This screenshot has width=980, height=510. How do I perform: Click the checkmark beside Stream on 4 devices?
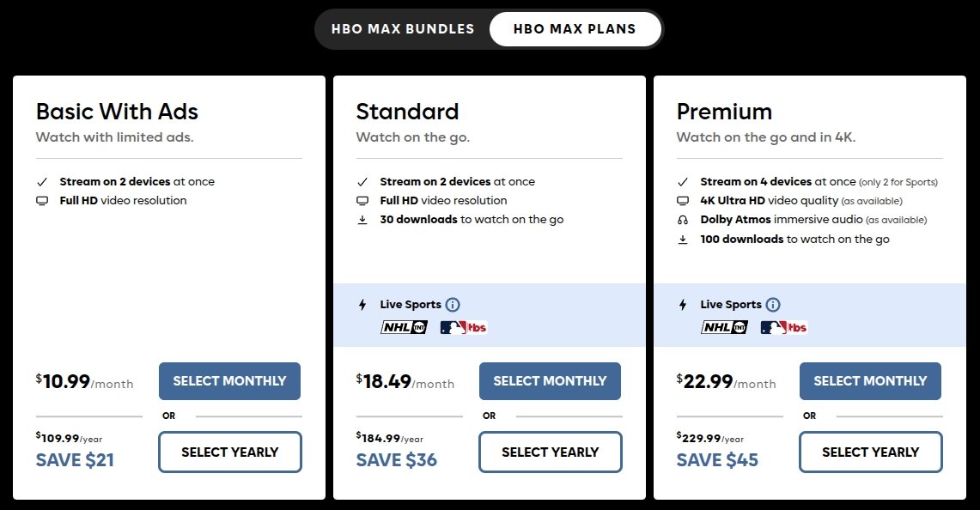683,180
